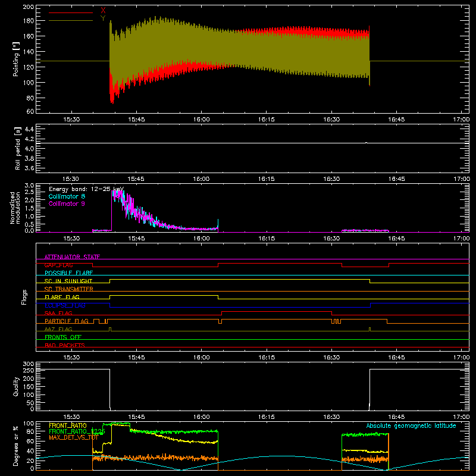The height and width of the screenshot is (476, 476).
Task: Select the Roll period [s] axis title
Action: tap(18, 148)
